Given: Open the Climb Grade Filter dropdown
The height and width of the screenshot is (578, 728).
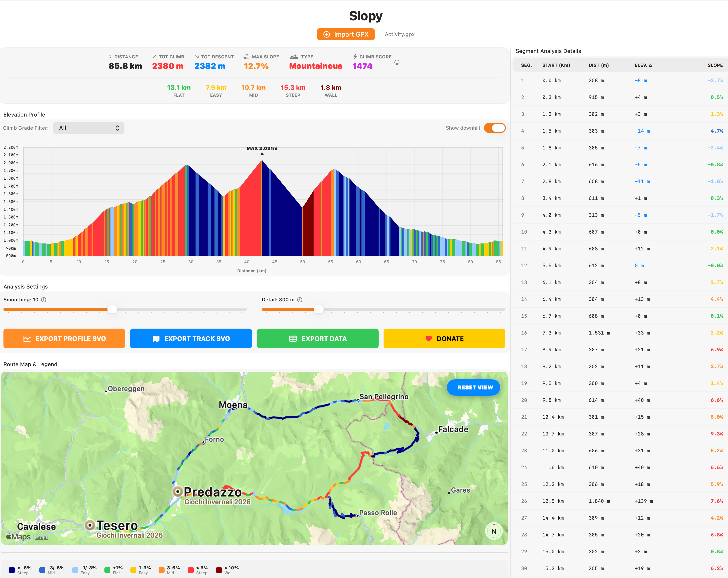Looking at the screenshot, I should [89, 128].
